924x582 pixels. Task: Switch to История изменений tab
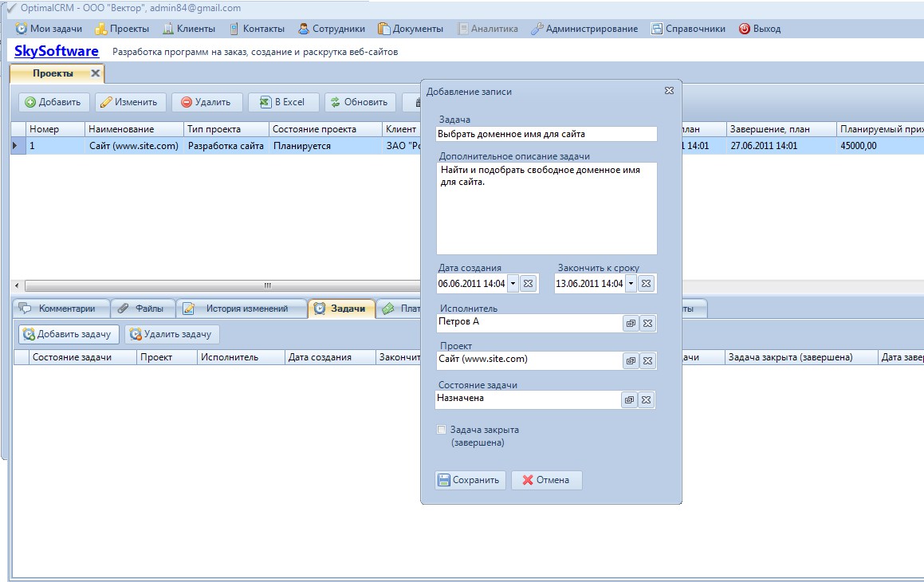(x=241, y=308)
